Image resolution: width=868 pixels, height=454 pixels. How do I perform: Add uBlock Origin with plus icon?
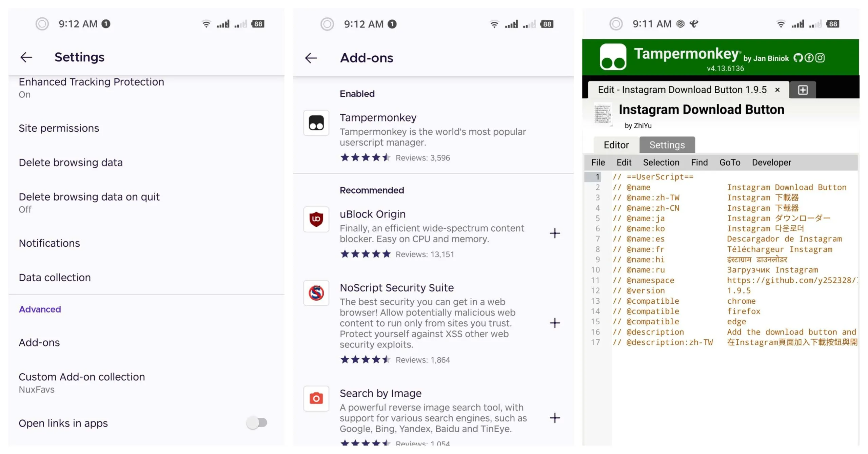point(555,233)
